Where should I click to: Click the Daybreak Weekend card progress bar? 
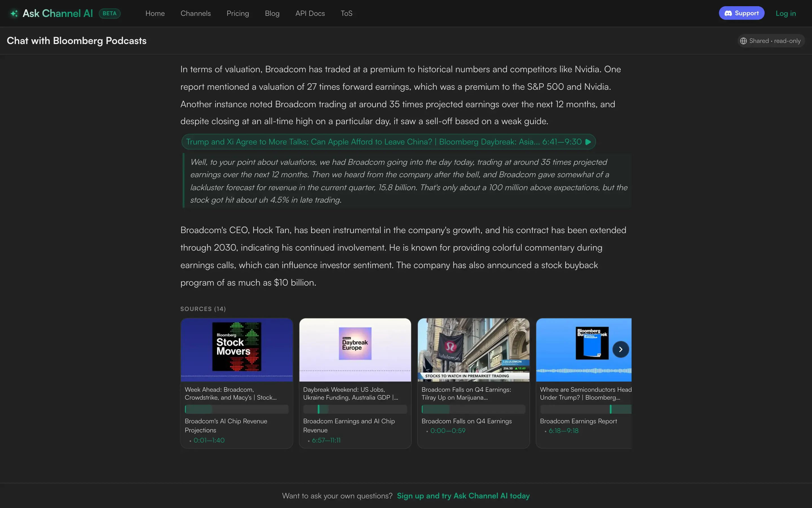355,409
